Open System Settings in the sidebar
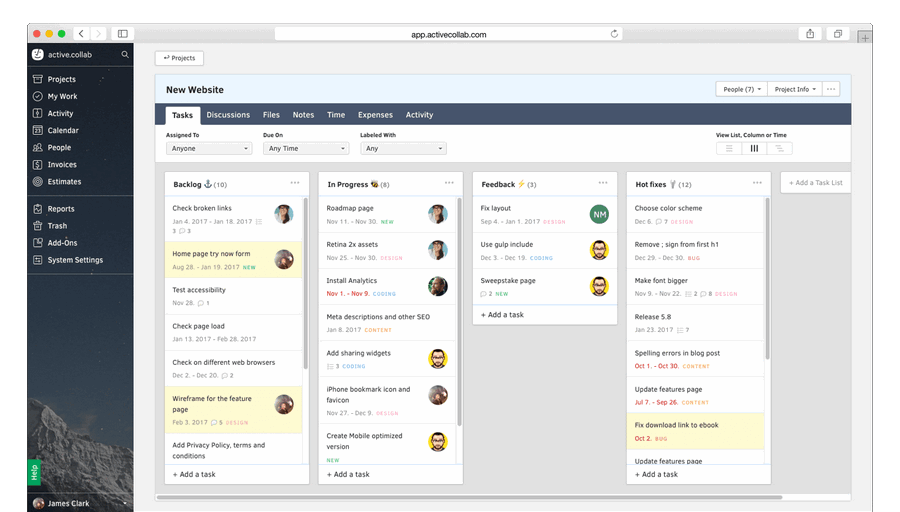This screenshot has width=900, height=512. (x=75, y=260)
